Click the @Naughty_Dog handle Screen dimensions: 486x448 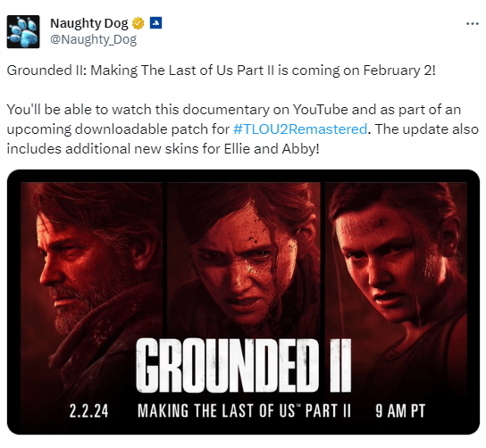(x=93, y=39)
